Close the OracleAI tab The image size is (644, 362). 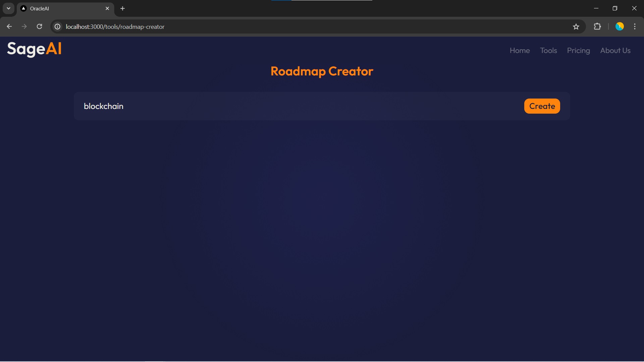click(x=107, y=8)
